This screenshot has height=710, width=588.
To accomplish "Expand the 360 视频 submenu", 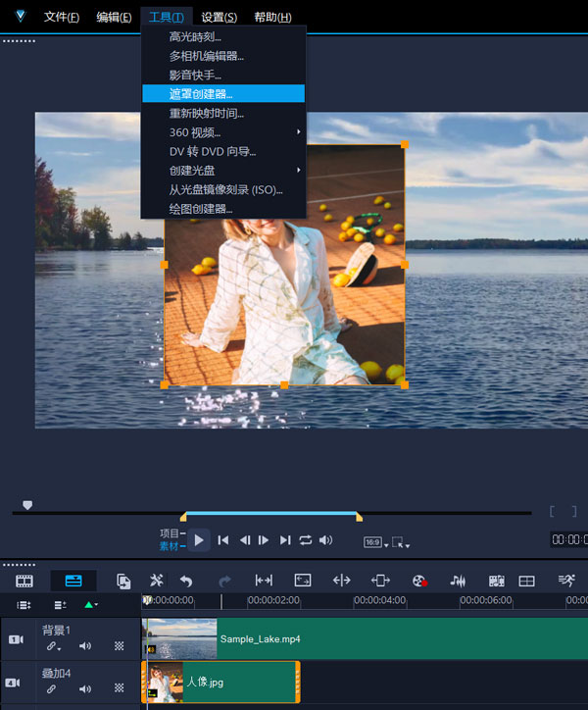I will pyautogui.click(x=195, y=132).
